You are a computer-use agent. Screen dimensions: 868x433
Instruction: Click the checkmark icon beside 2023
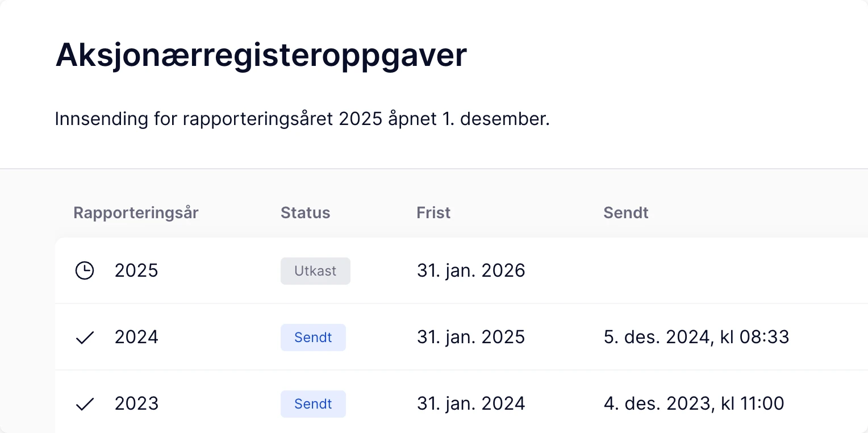85,404
